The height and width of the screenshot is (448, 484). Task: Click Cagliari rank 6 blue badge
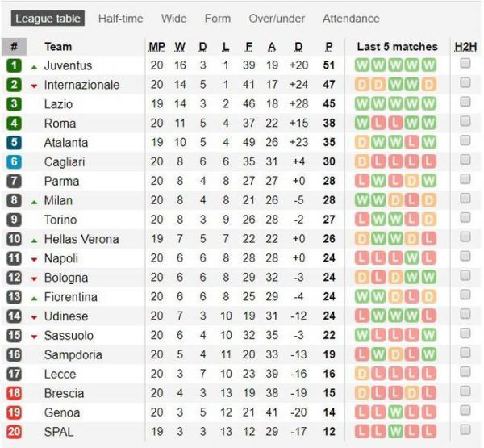(14, 161)
